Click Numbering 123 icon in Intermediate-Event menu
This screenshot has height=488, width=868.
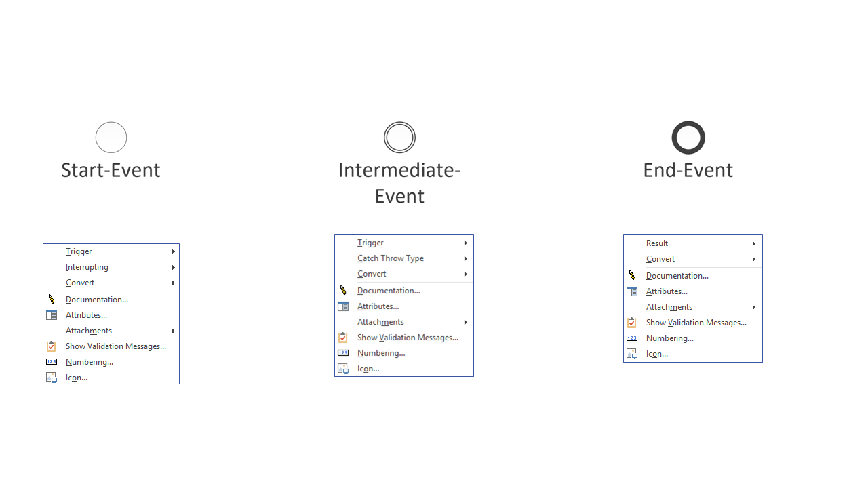coord(343,353)
